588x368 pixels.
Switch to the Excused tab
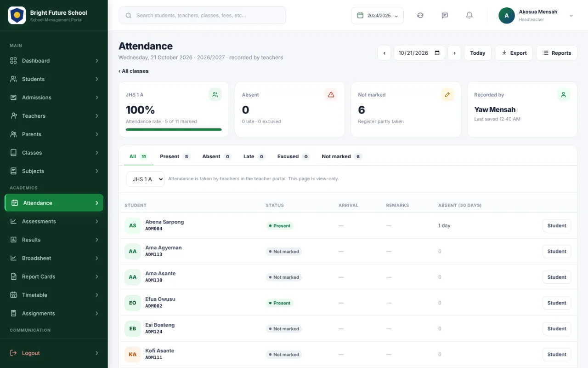(294, 156)
